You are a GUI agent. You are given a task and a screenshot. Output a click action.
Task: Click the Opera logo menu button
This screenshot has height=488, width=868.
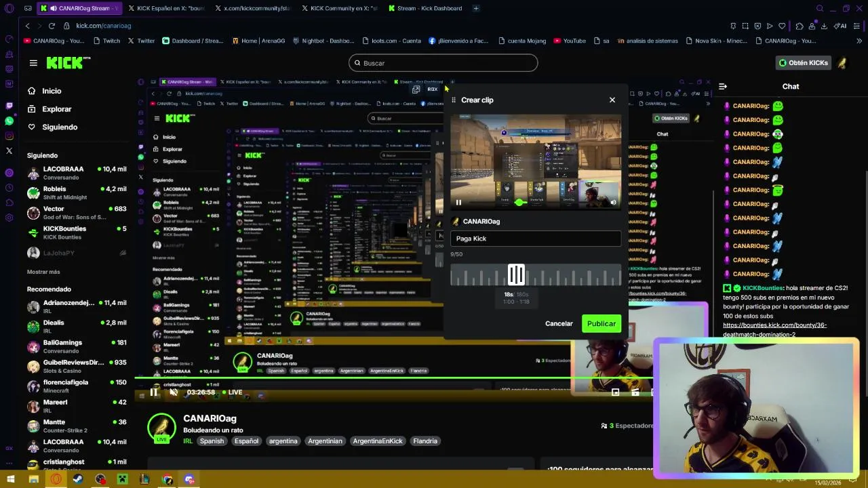9,8
